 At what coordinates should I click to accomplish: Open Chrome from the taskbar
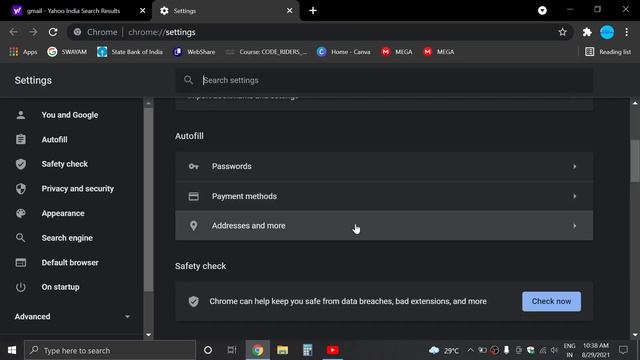pos(258,350)
